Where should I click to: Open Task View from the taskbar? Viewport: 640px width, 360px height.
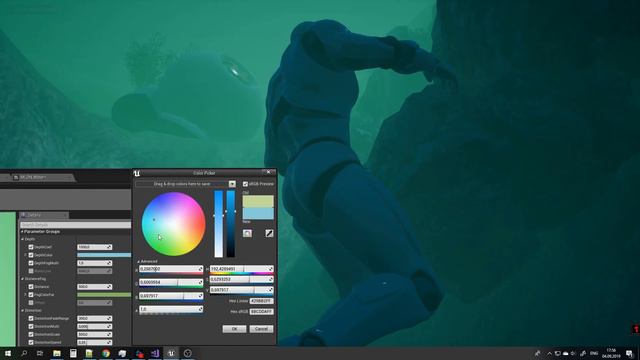[40, 353]
